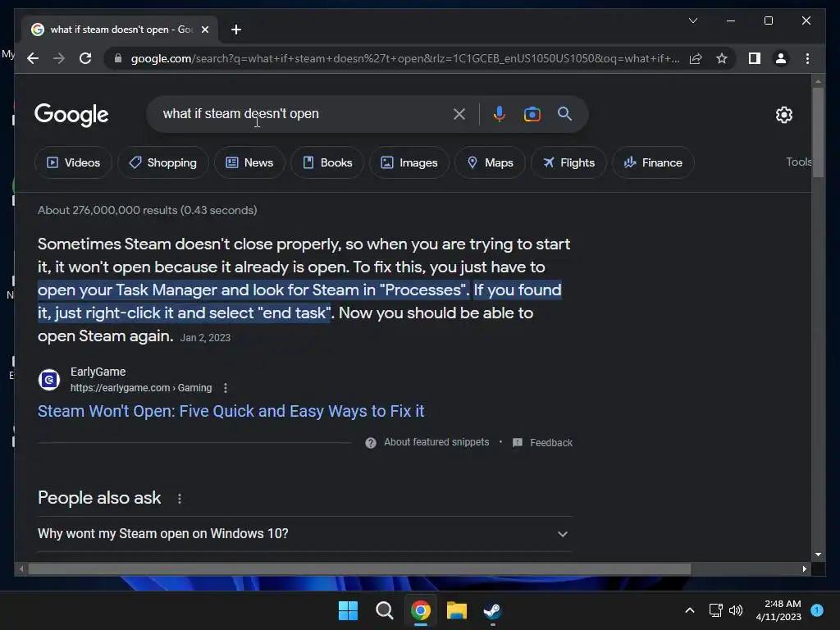Reload the Google search page
Image resolution: width=840 pixels, height=630 pixels.
point(85,58)
